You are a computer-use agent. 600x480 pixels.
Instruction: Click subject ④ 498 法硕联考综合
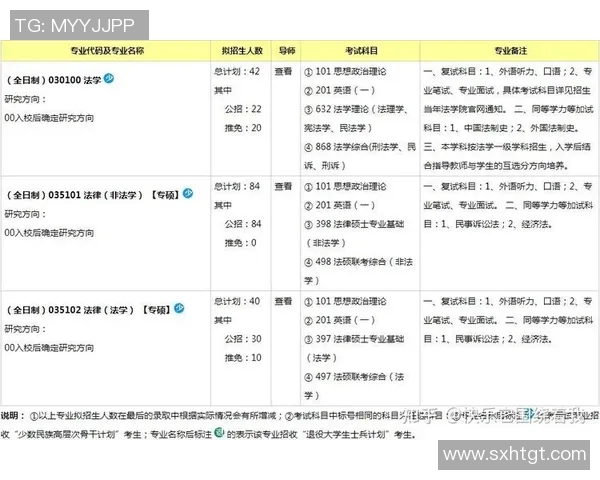coord(359,271)
